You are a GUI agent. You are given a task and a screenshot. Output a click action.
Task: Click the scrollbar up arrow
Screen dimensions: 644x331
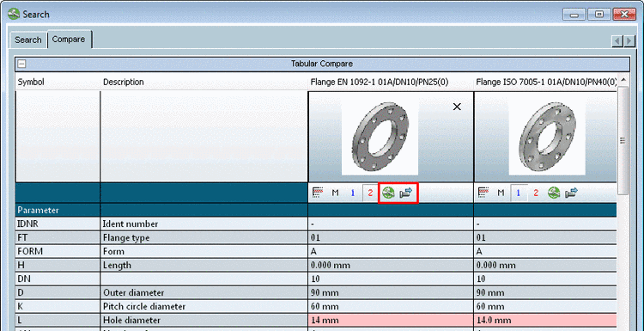(623, 80)
